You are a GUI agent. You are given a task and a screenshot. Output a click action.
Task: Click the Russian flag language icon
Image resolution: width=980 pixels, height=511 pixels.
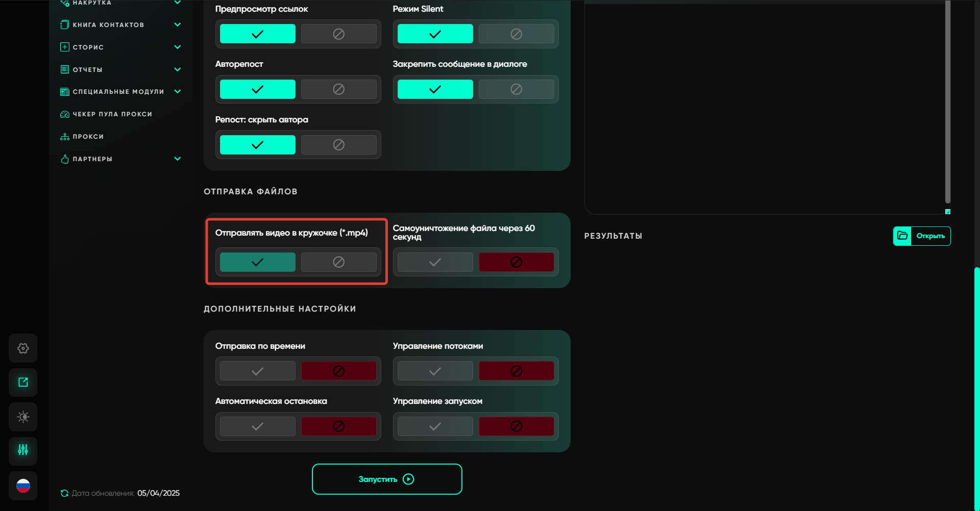(23, 486)
